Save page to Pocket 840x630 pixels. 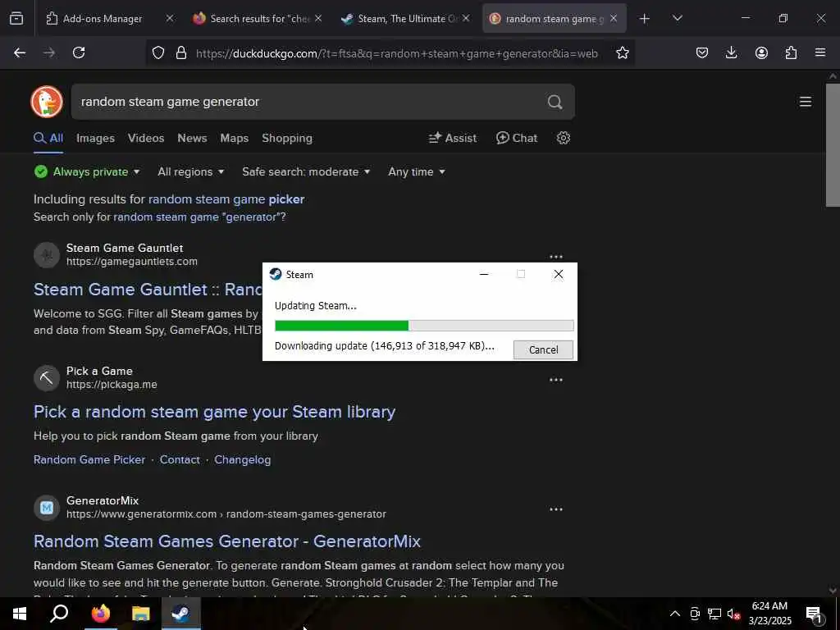coord(702,52)
